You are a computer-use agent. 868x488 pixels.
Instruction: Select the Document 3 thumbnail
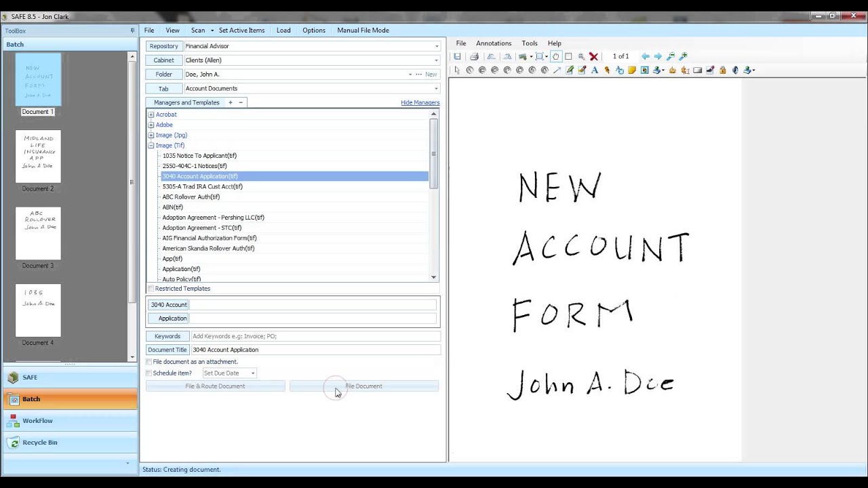38,233
